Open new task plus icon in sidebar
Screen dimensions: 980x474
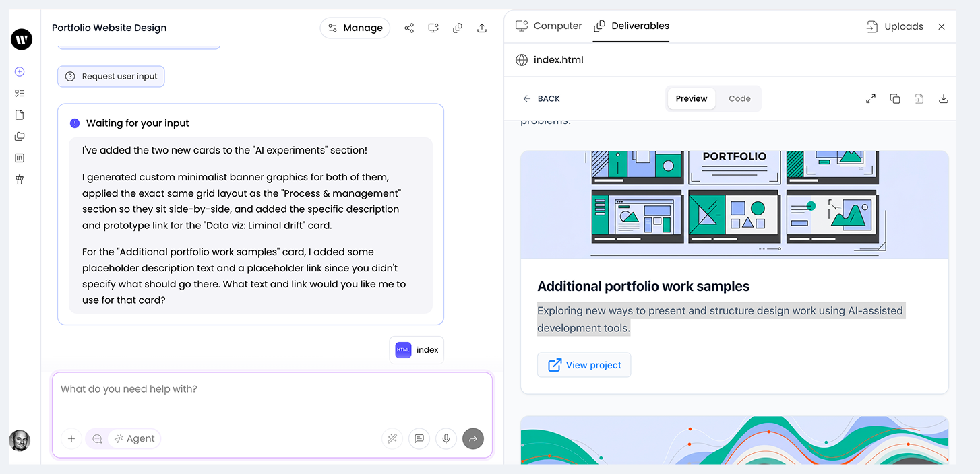[x=20, y=71]
